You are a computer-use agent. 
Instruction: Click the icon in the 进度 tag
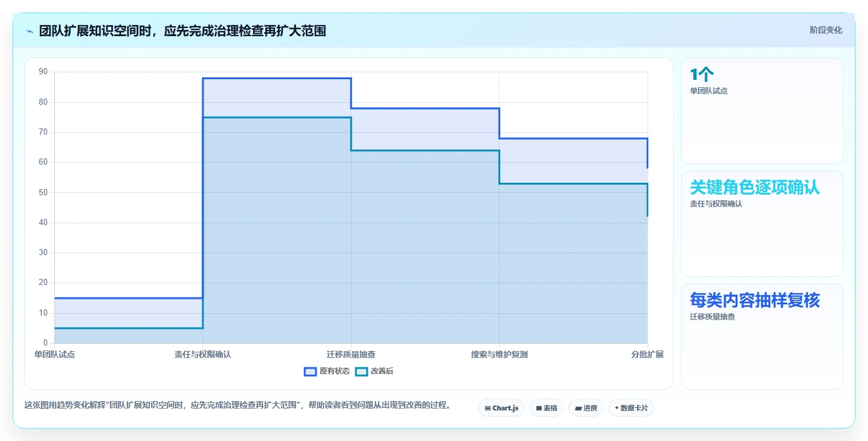pyautogui.click(x=578, y=408)
